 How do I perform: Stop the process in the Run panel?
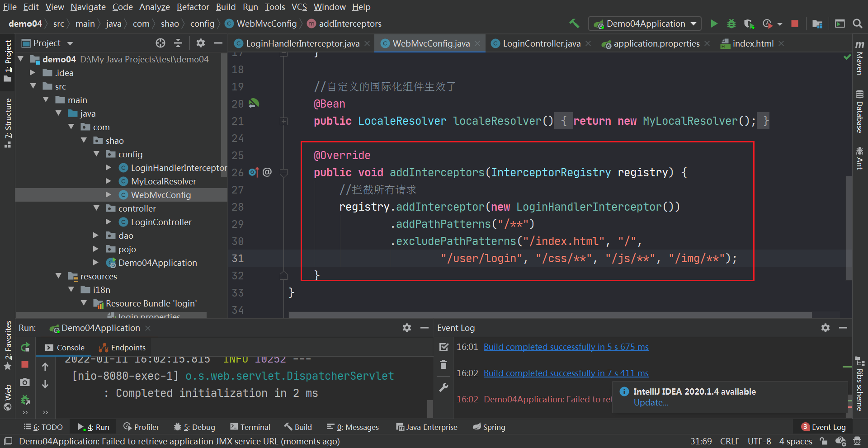coord(25,364)
